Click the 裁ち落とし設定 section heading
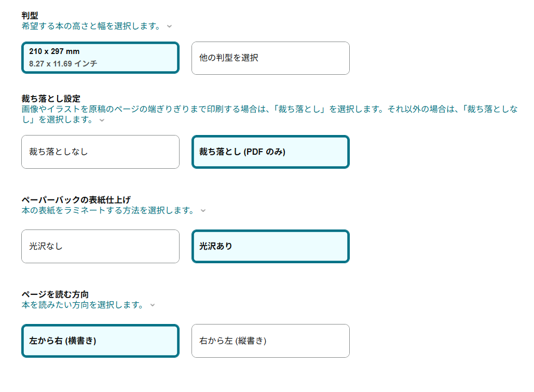The width and height of the screenshot is (534, 392). click(51, 99)
